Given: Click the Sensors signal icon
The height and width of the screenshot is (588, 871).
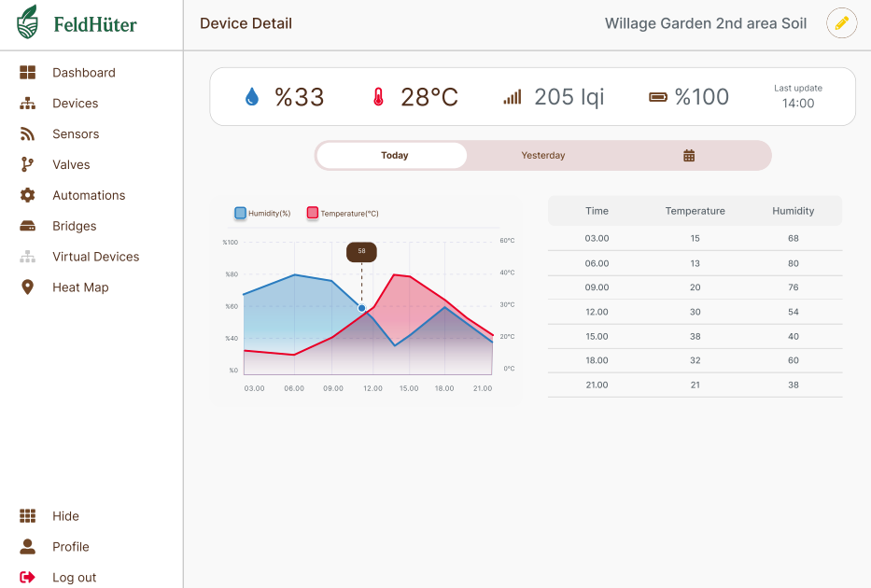Looking at the screenshot, I should click(28, 134).
